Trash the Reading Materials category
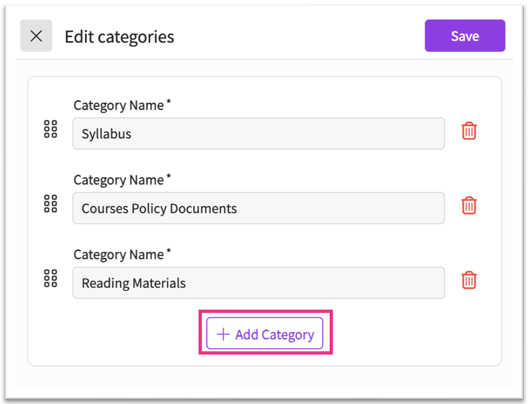 pyautogui.click(x=469, y=280)
